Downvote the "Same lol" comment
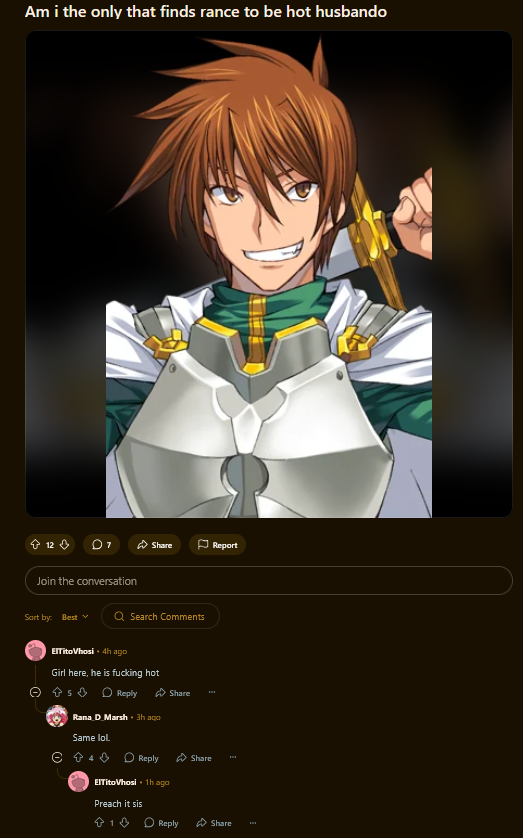Viewport: 523px width, 838px height. point(104,757)
